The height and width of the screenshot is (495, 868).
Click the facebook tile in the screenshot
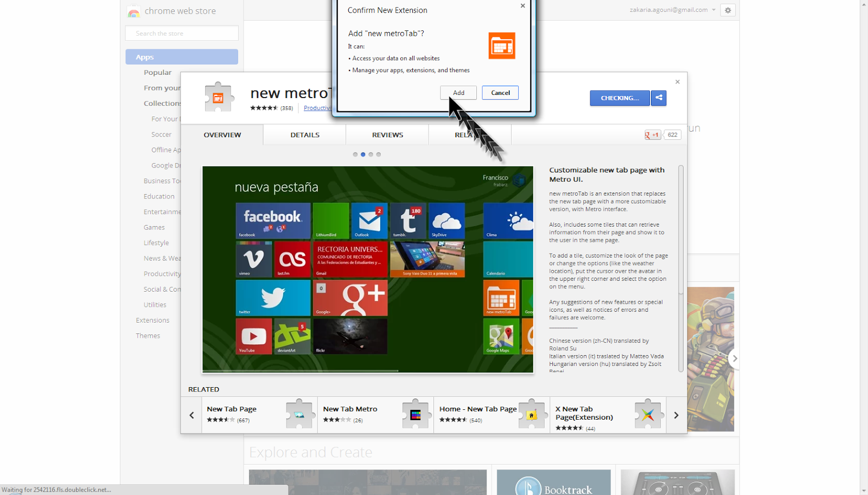[273, 221]
